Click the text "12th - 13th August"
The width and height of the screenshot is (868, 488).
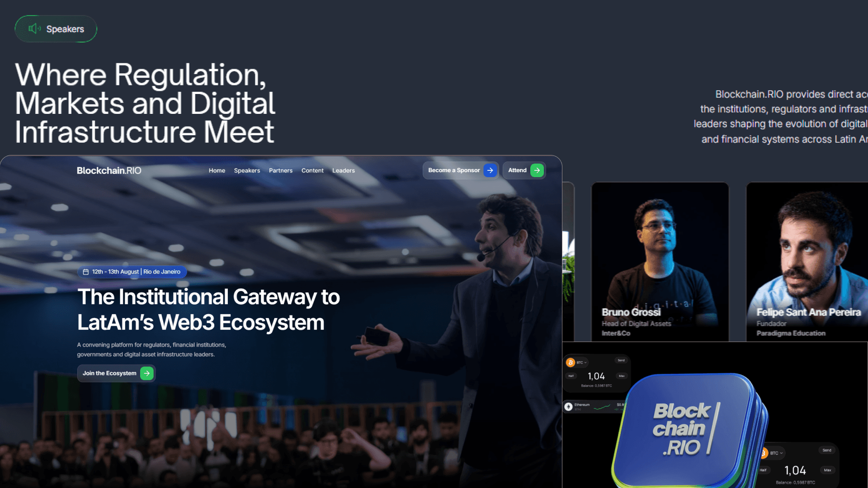point(115,272)
